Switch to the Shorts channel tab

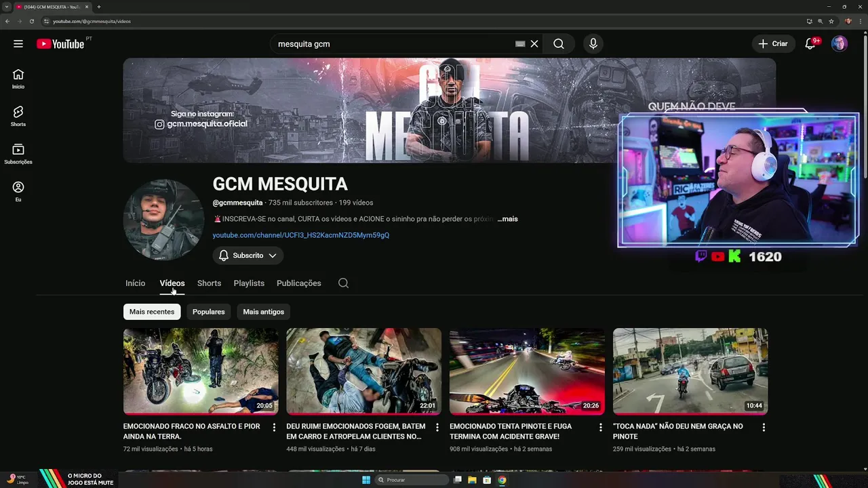[209, 283]
